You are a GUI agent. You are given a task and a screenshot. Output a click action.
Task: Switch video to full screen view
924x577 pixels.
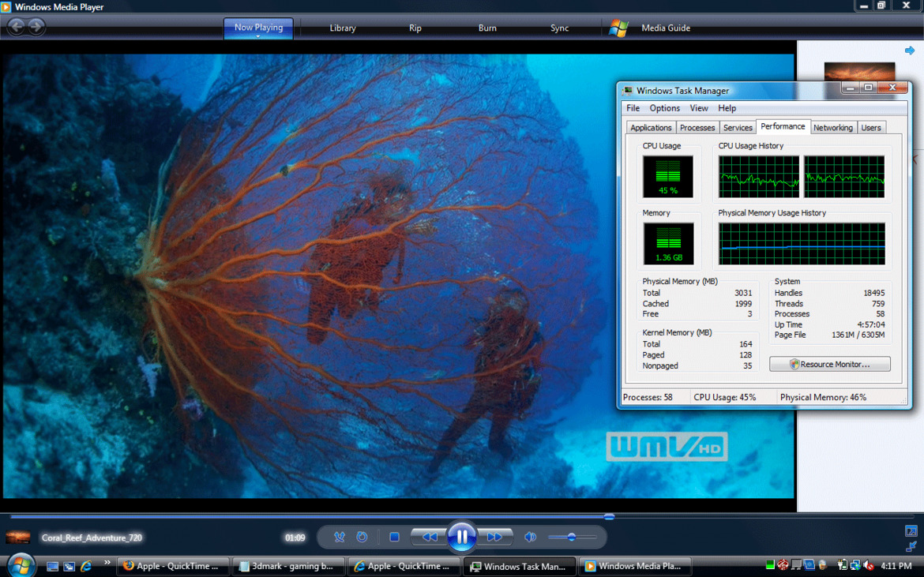tap(911, 531)
